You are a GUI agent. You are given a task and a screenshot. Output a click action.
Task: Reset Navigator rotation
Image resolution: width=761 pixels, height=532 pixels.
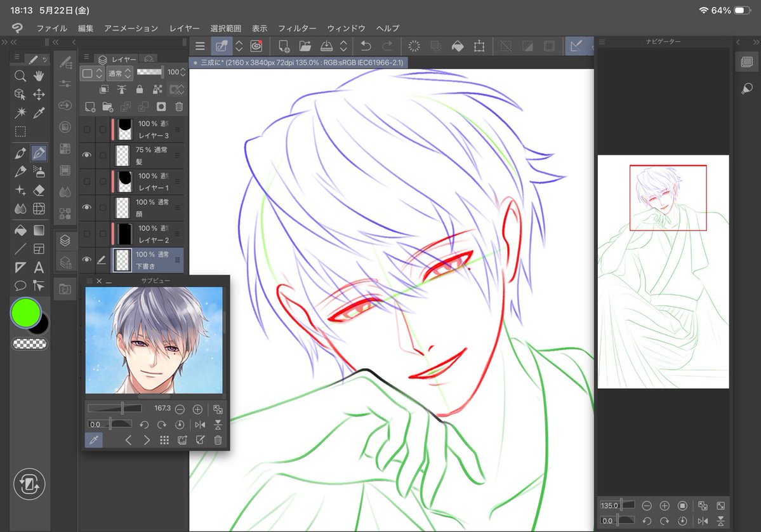tap(682, 521)
